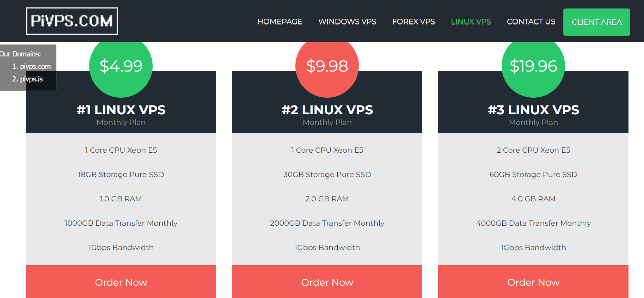
Task: Click '1Gbps Bandwidth' in #1 plan
Action: pyautogui.click(x=121, y=248)
